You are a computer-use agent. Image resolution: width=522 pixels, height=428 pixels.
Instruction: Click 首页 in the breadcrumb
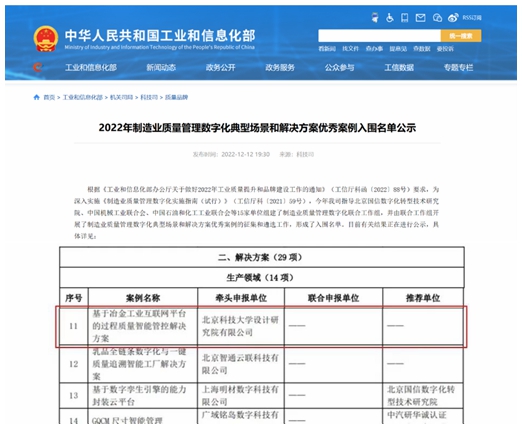49,97
